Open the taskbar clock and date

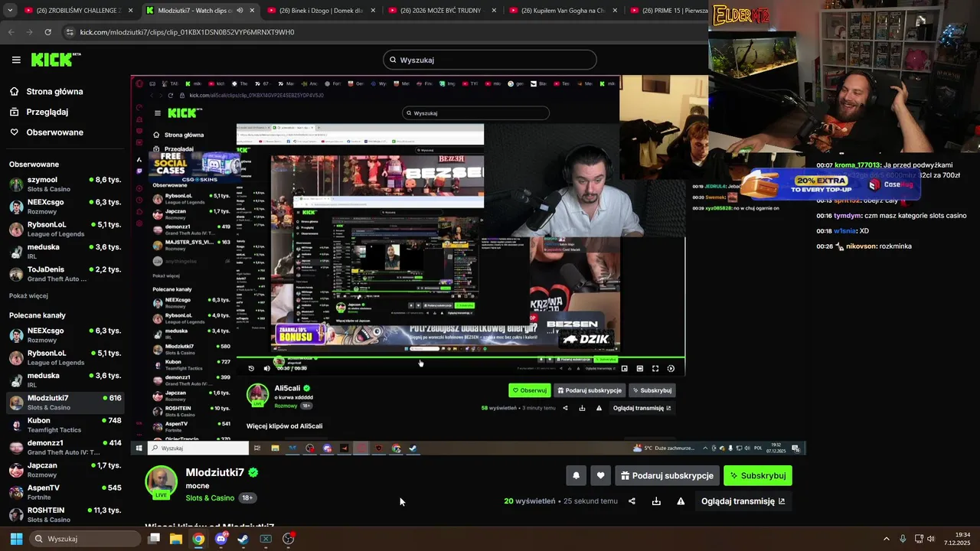[957, 539]
